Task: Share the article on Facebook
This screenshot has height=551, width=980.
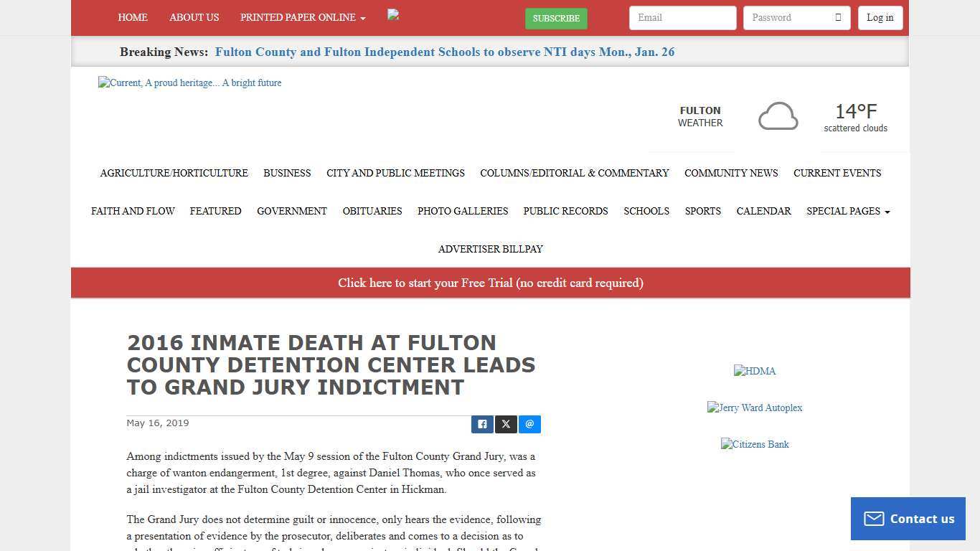Action: point(482,424)
